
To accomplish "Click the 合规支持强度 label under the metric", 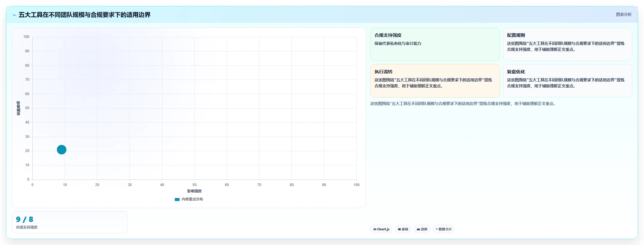I will click(x=27, y=227).
